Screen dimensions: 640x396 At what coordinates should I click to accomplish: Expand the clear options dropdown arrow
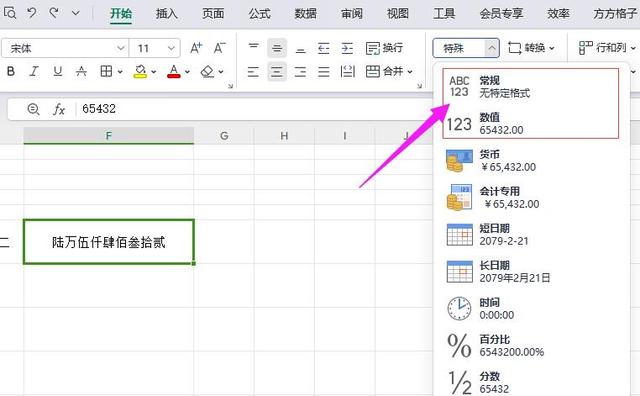tap(221, 72)
